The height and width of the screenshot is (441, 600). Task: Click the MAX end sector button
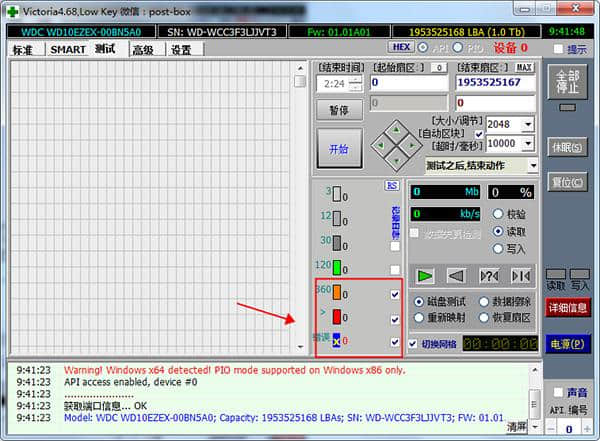pos(524,67)
